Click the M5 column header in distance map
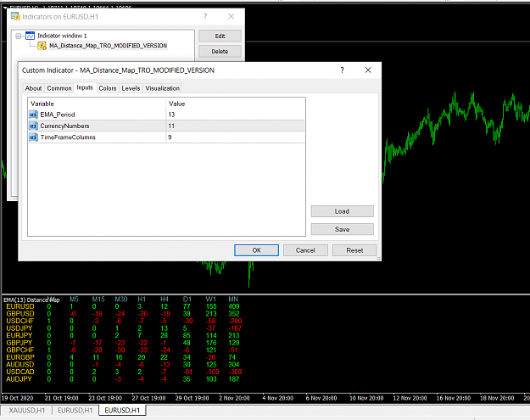Viewport: 530px width, 420px height. pyautogui.click(x=74, y=300)
